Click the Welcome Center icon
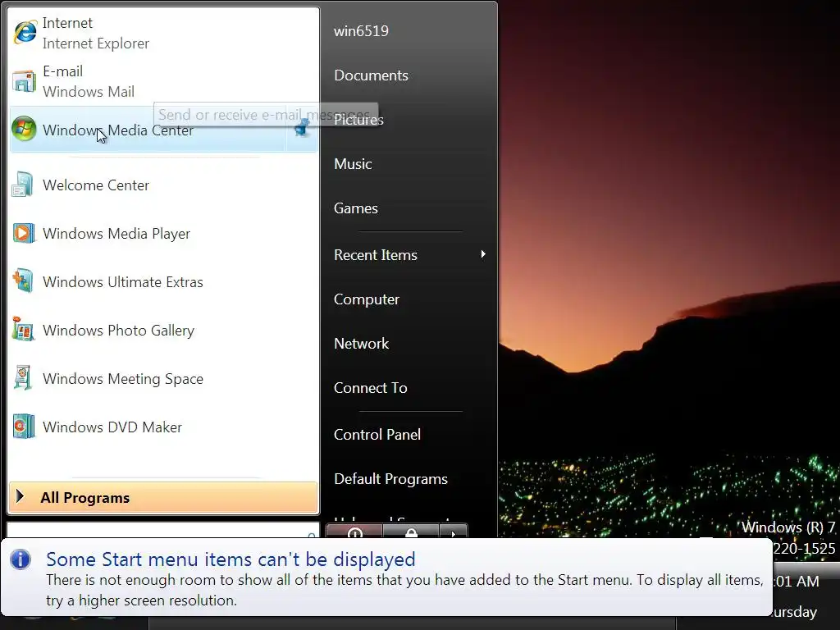 click(x=24, y=185)
